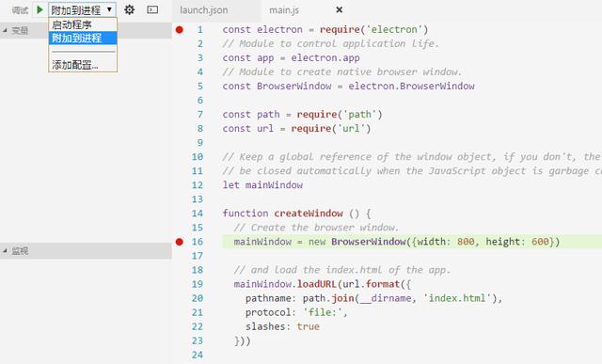
Task: Toggle the breakpoint on line 16
Action: (x=180, y=242)
